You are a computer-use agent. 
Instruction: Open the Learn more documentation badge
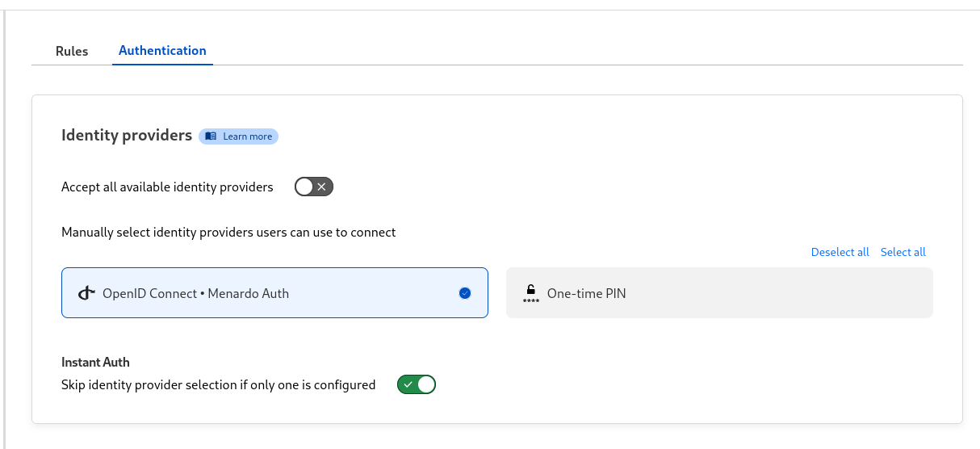click(239, 136)
